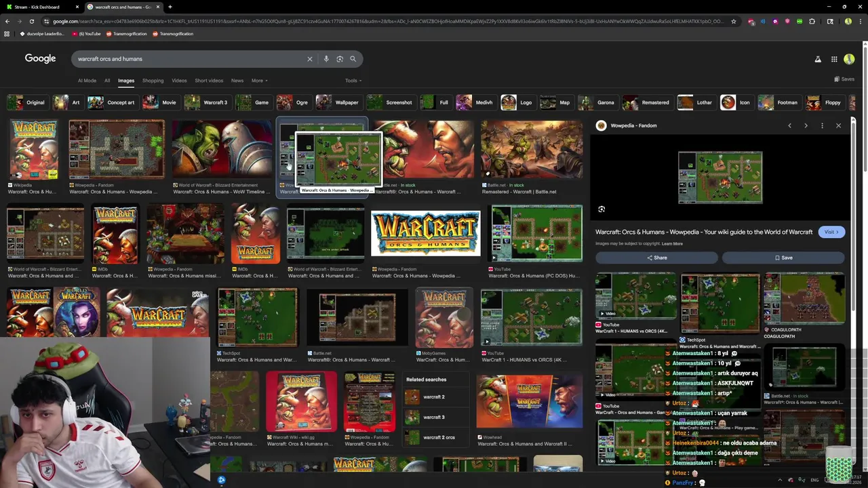The width and height of the screenshot is (868, 488).
Task: Open HUMANS vs ORCS YouTube video thumbnail
Action: [532, 318]
